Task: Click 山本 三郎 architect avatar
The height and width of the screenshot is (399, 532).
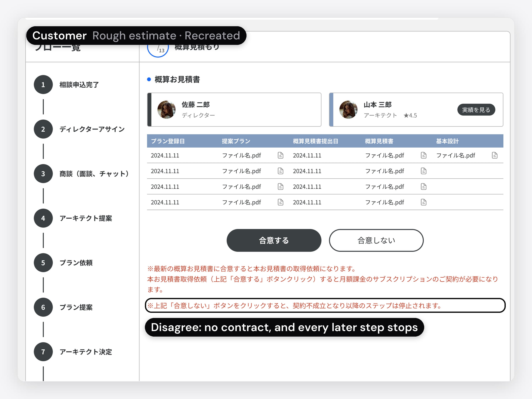Action: point(348,110)
